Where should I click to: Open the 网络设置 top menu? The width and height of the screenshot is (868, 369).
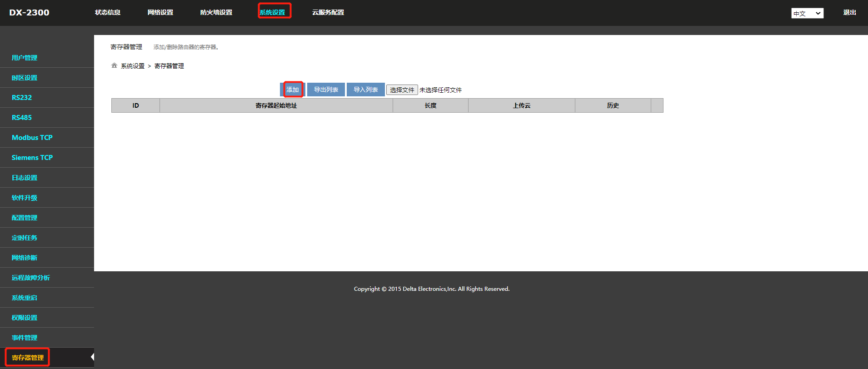click(x=160, y=12)
